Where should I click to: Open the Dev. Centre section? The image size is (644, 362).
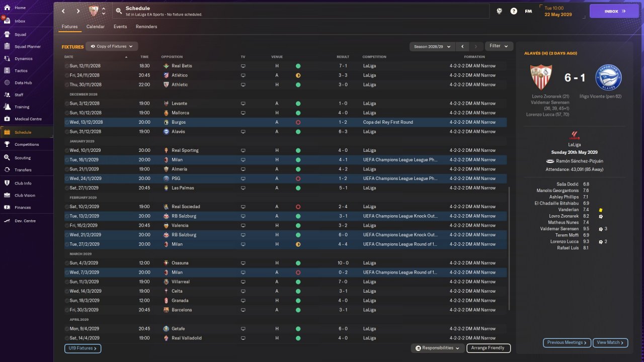(25, 221)
